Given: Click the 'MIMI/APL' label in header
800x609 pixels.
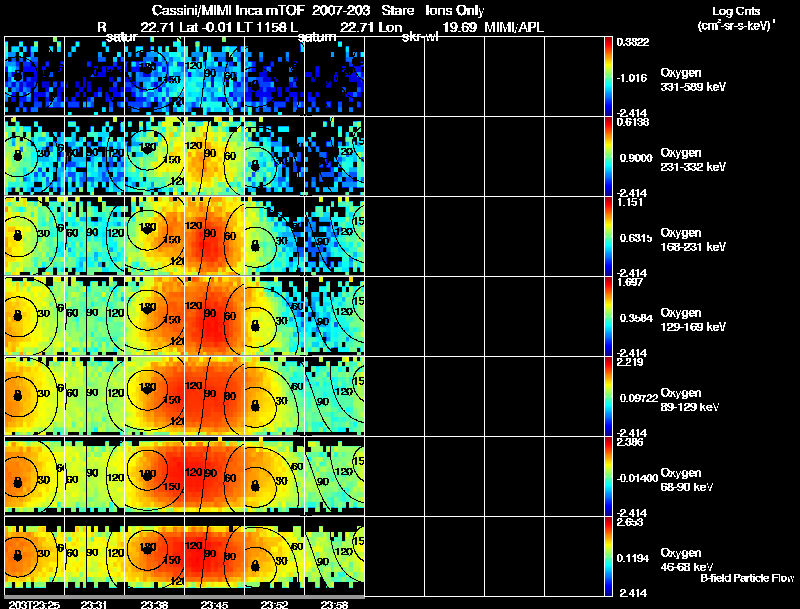Looking at the screenshot, I should (x=514, y=27).
